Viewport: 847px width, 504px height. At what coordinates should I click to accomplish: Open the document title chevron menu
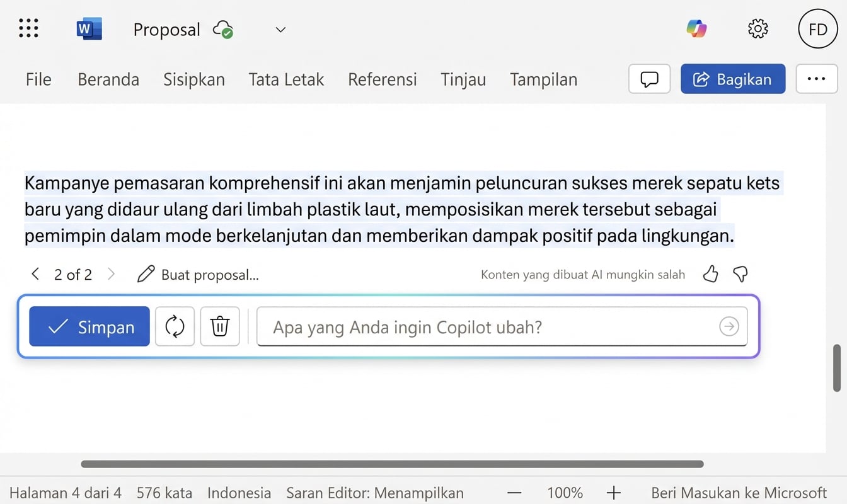[x=280, y=29]
